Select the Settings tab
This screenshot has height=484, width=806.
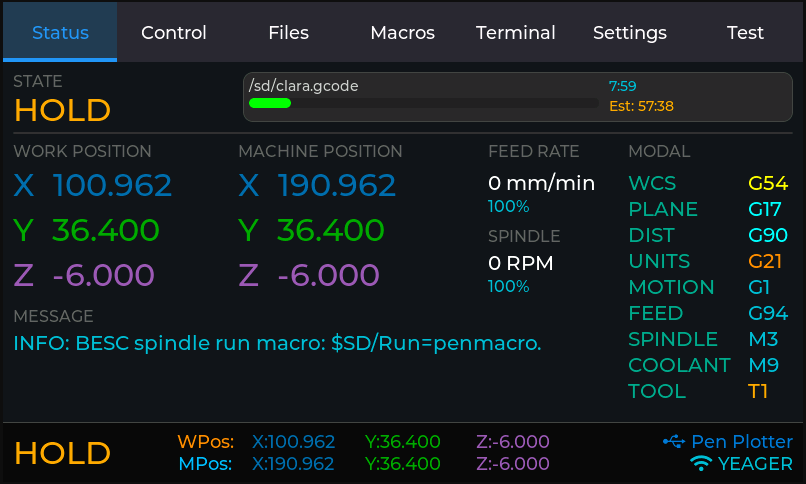(630, 33)
